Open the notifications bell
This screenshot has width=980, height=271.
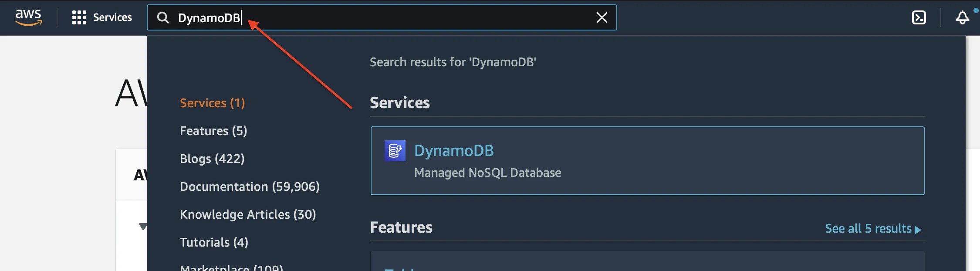(x=961, y=18)
